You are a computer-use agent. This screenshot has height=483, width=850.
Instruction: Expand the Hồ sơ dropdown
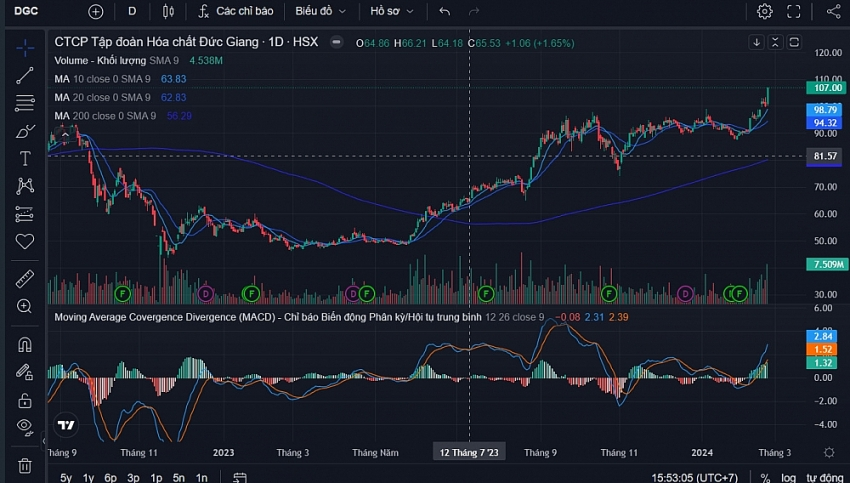point(391,12)
